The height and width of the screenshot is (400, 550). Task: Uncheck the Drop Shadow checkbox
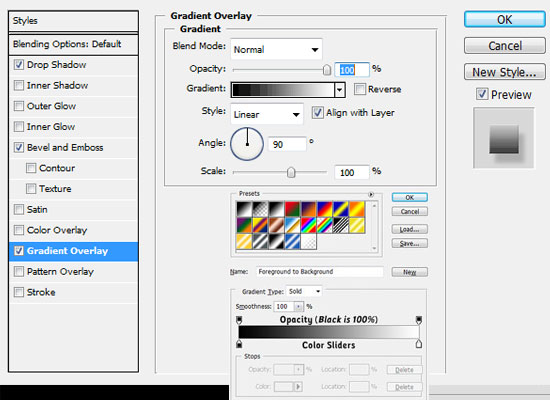coord(19,65)
